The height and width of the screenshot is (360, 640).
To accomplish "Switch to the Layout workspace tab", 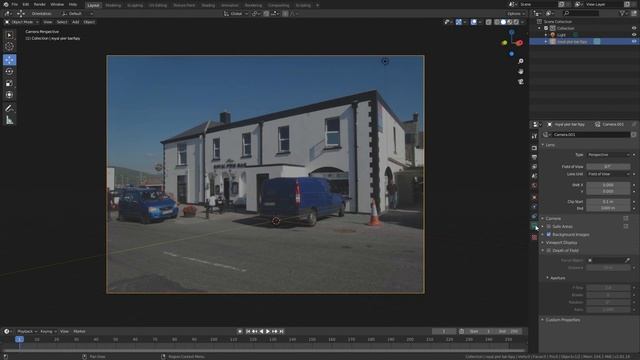I will (93, 5).
